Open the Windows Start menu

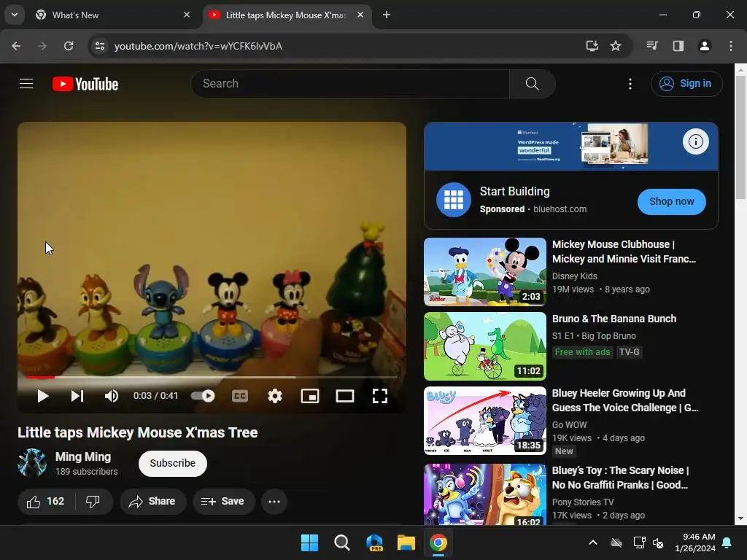[309, 542]
